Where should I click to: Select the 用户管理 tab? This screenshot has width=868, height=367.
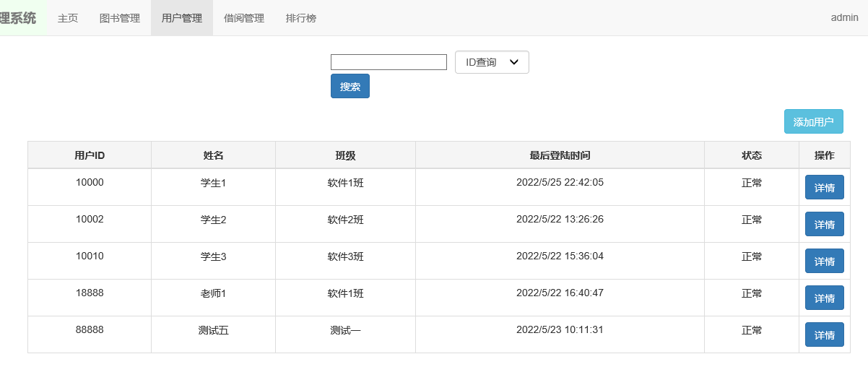182,18
